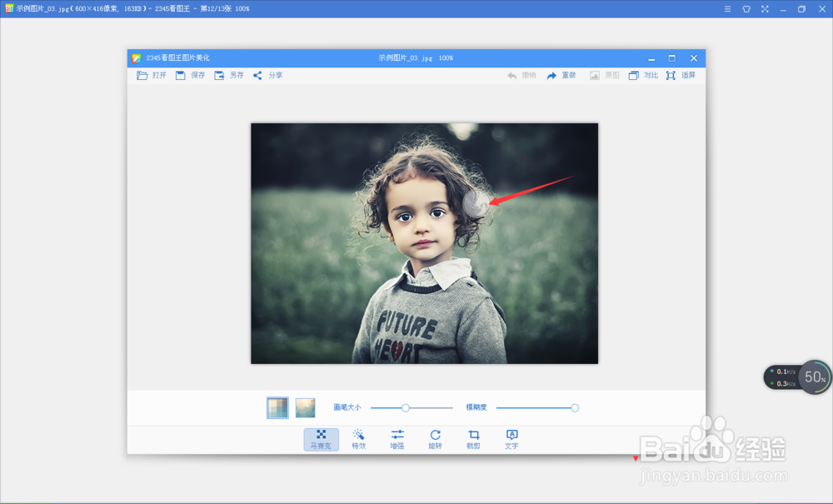Click the 画笔大小 brush size slider handle
This screenshot has width=833, height=504.
point(406,408)
